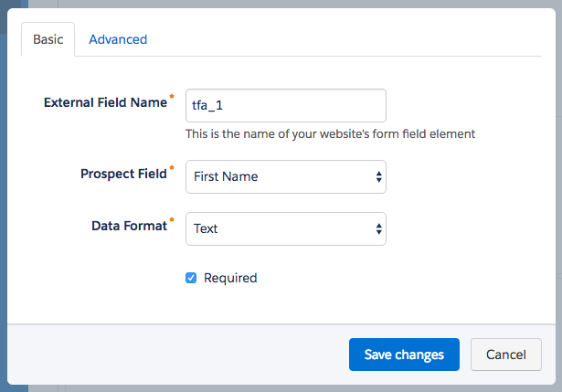
Task: Click the Required checkbox text label
Action: coord(230,278)
